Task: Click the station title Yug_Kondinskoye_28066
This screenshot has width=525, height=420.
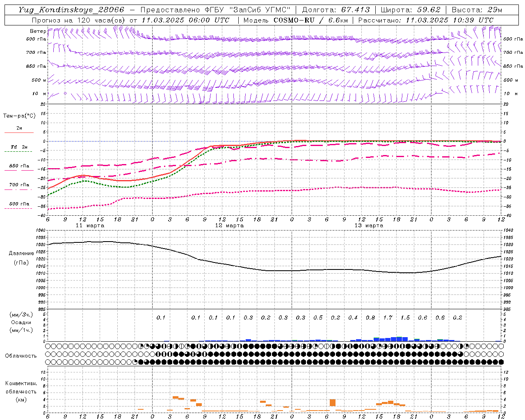Action: click(x=71, y=10)
